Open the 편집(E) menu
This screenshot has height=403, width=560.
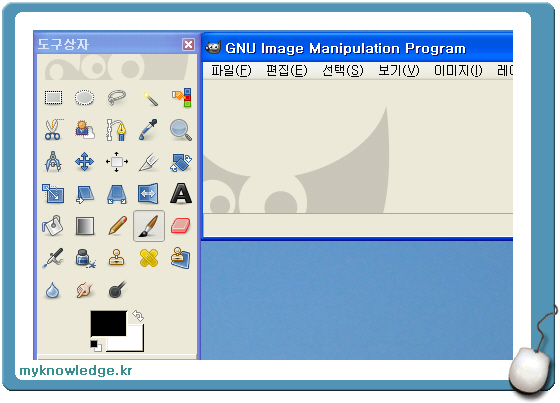287,70
